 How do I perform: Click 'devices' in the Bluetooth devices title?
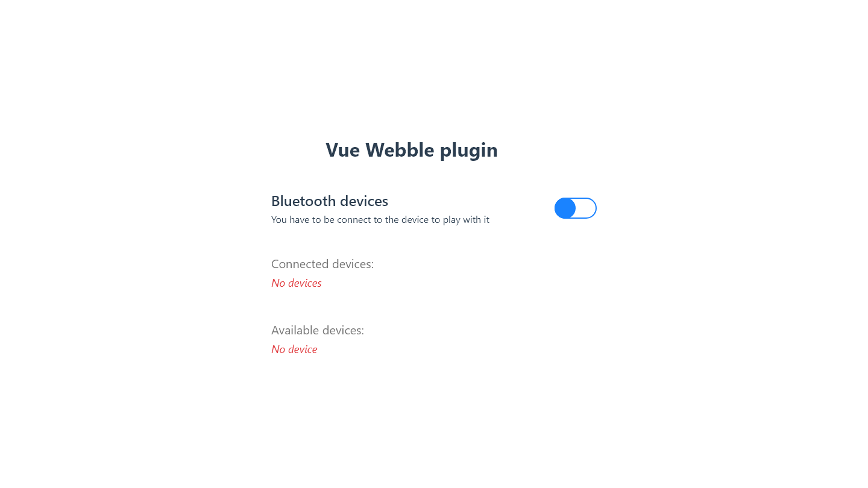click(364, 201)
